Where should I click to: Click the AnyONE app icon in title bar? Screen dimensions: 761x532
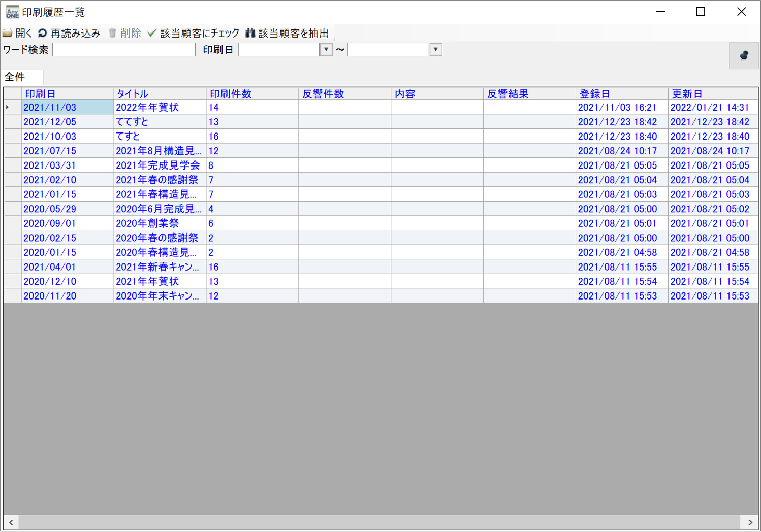(x=12, y=12)
